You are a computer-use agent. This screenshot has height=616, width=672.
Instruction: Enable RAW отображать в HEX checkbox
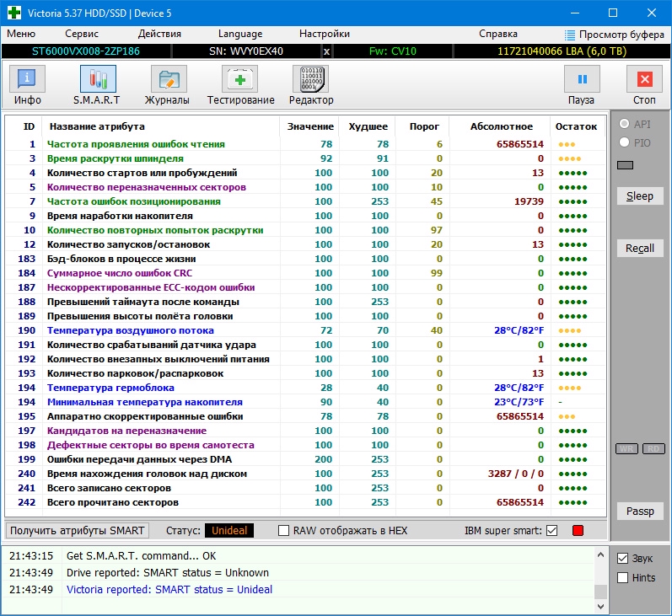(283, 530)
